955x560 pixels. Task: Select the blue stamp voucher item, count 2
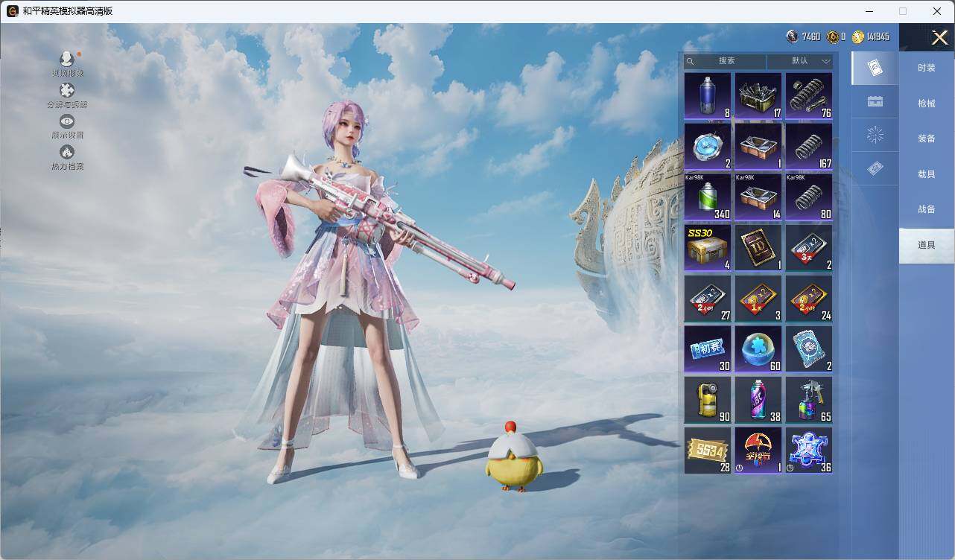(809, 349)
